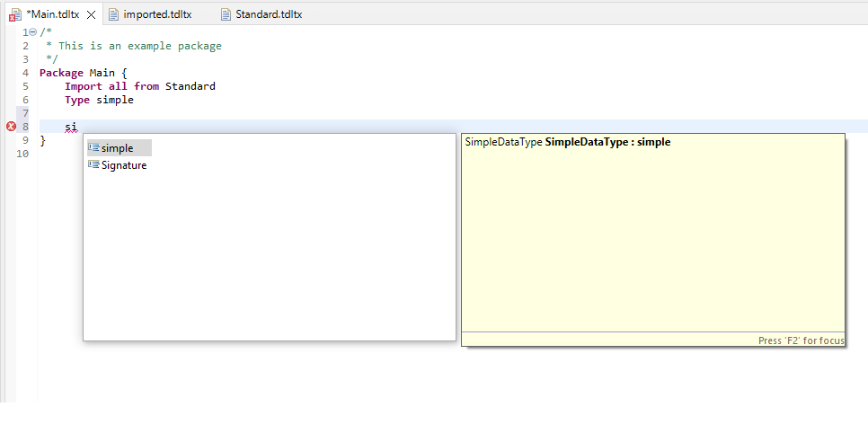
Task: Click 'simple' type name on line 6
Action: click(115, 100)
